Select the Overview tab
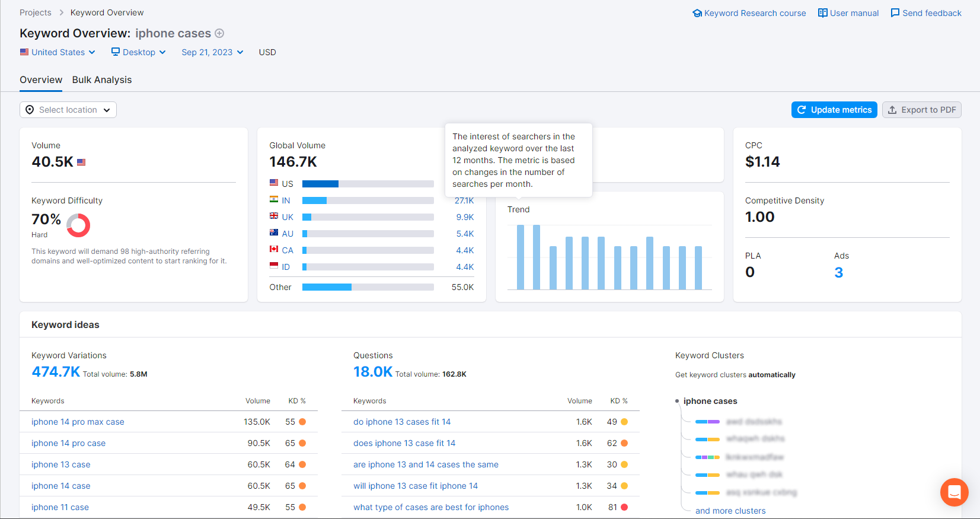 pyautogui.click(x=41, y=80)
